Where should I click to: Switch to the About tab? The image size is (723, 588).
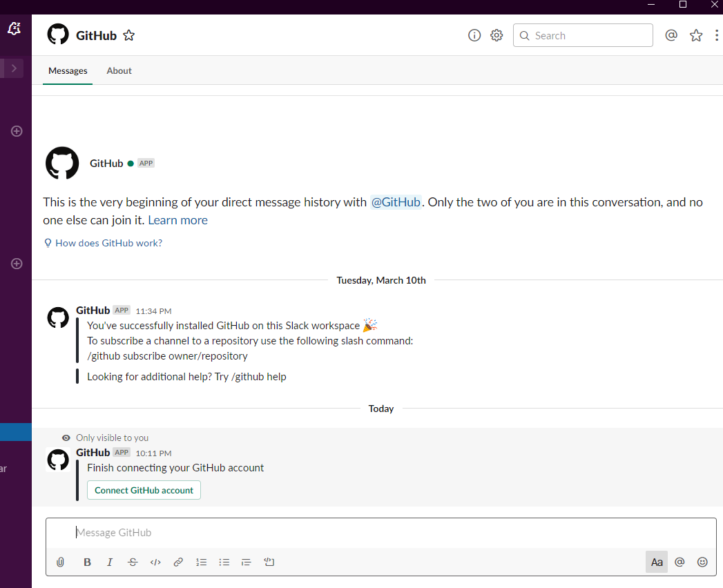click(x=119, y=70)
